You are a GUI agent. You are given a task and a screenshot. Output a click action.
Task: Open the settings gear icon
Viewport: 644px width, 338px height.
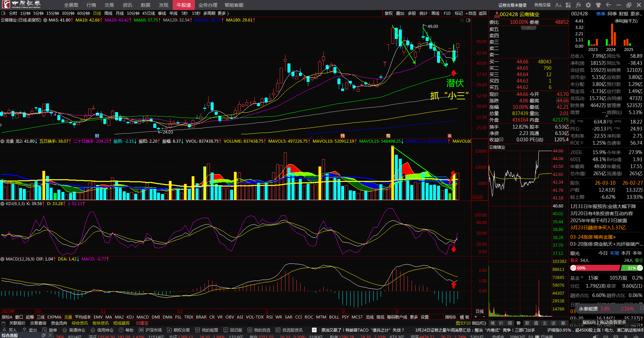pos(588,5)
